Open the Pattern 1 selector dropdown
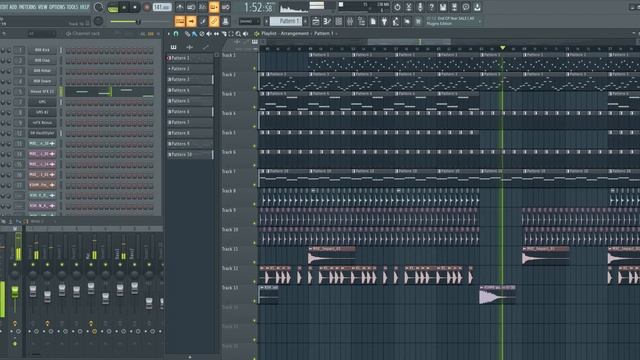Image resolution: width=640 pixels, height=360 pixels. pyautogui.click(x=286, y=21)
